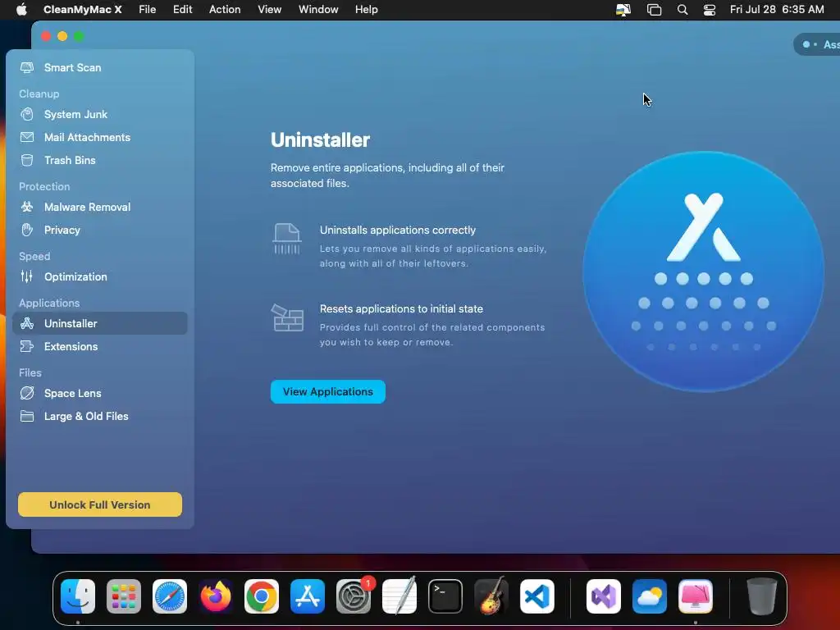Open the CleanMyMac X application menu
This screenshot has width=840, height=630.
pyautogui.click(x=83, y=10)
